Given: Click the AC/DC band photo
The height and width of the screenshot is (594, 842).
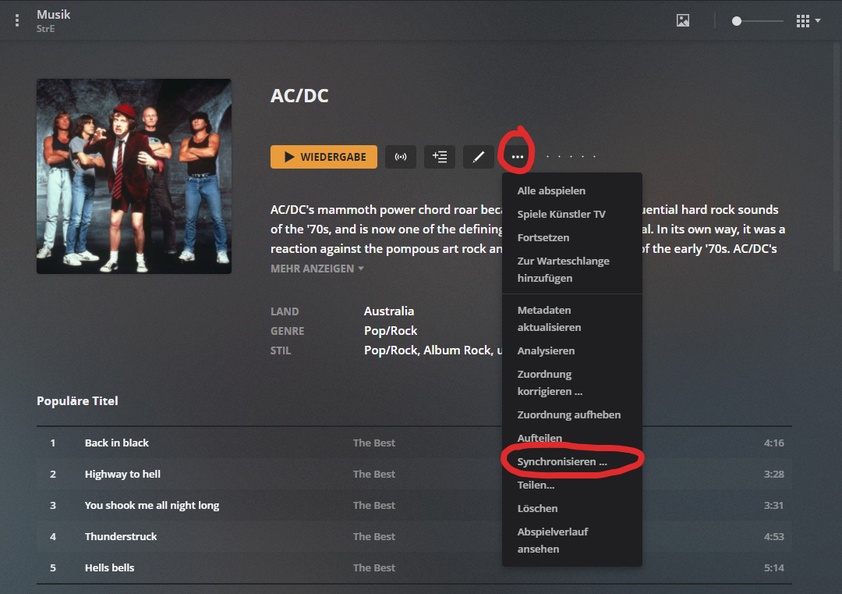Looking at the screenshot, I should click(x=134, y=176).
